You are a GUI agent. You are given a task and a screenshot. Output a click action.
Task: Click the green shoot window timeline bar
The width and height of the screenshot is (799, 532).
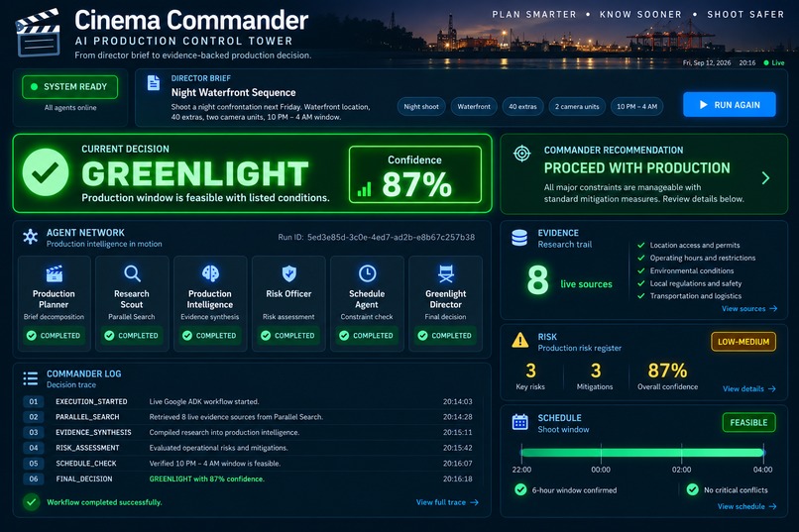(x=642, y=453)
